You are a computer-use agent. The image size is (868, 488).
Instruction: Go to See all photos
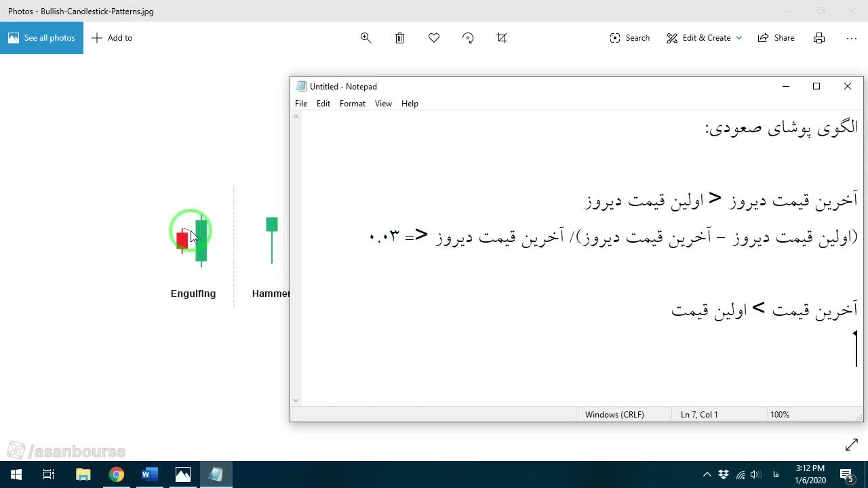tap(41, 38)
